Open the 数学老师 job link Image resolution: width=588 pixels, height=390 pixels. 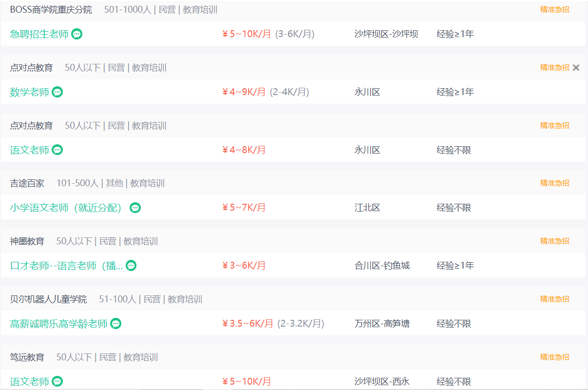point(30,92)
